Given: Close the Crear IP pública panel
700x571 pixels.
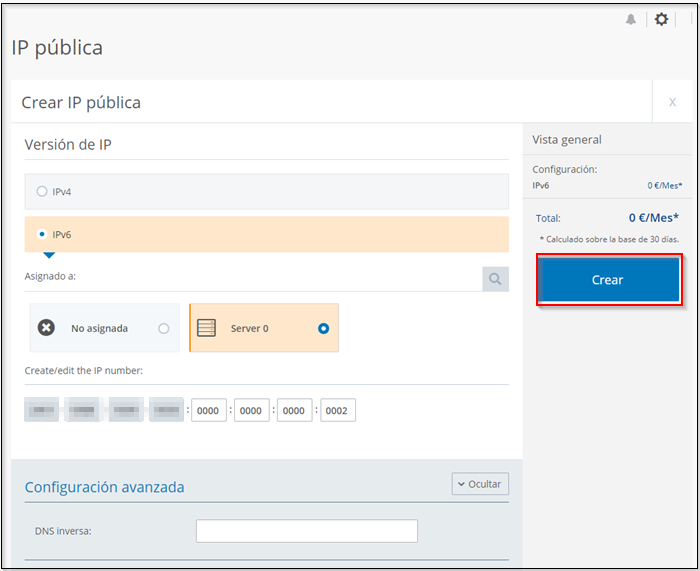Looking at the screenshot, I should pos(672,102).
